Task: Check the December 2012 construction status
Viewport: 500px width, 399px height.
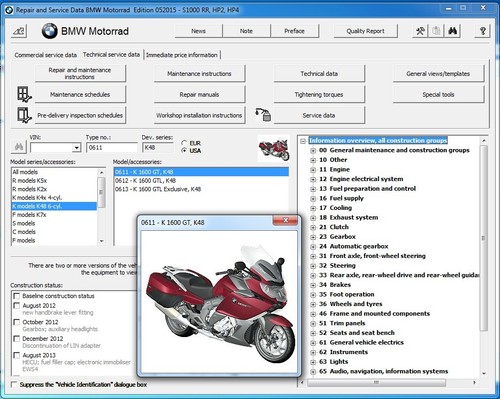Action: coord(16,339)
